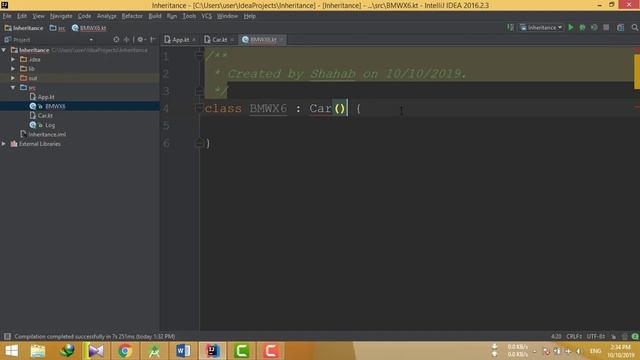Open the Refactor menu
The image size is (640, 360).
(132, 16)
